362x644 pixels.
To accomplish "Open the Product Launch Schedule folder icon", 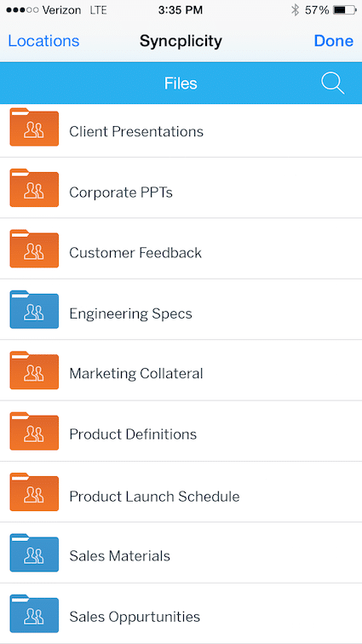I will click(x=34, y=492).
